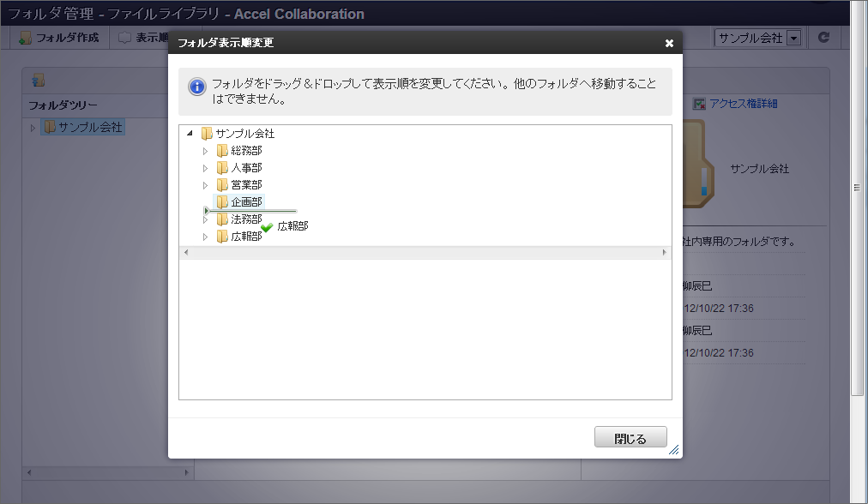Click 社内専用のフォルダです description text
Viewport: 868px width, 504px height.
point(739,241)
